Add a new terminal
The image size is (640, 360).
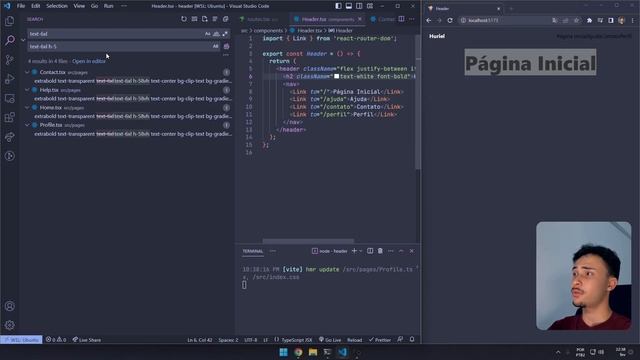(x=354, y=251)
